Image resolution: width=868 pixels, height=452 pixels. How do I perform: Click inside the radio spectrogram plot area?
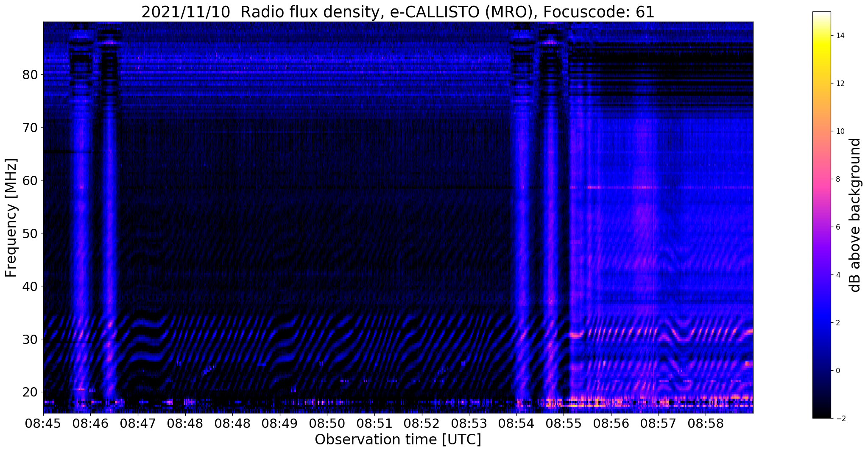click(x=398, y=217)
